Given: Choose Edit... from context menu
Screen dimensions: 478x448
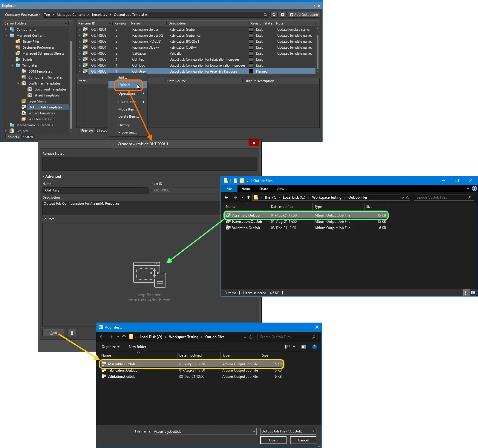Looking at the screenshot, I should pyautogui.click(x=122, y=78).
